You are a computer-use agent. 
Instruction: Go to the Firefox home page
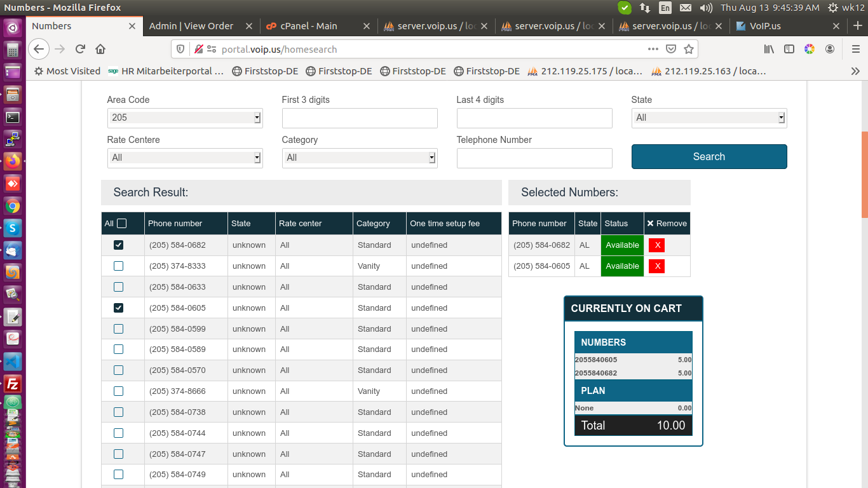(100, 49)
